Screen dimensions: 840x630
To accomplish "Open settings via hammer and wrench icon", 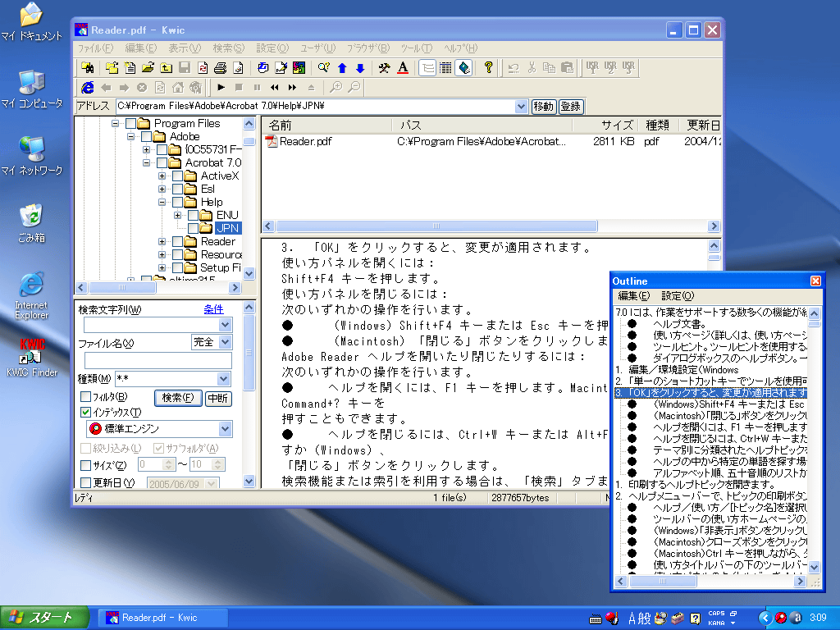I will 384,67.
